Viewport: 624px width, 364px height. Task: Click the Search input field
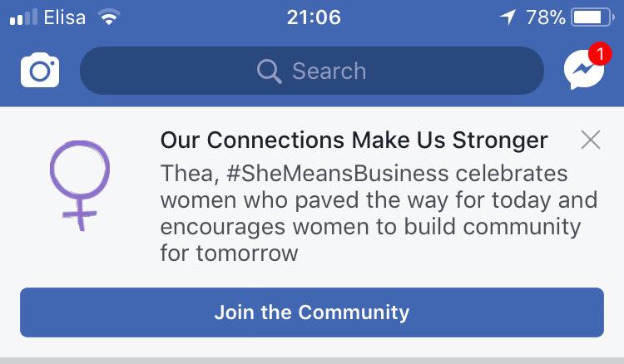(x=312, y=71)
